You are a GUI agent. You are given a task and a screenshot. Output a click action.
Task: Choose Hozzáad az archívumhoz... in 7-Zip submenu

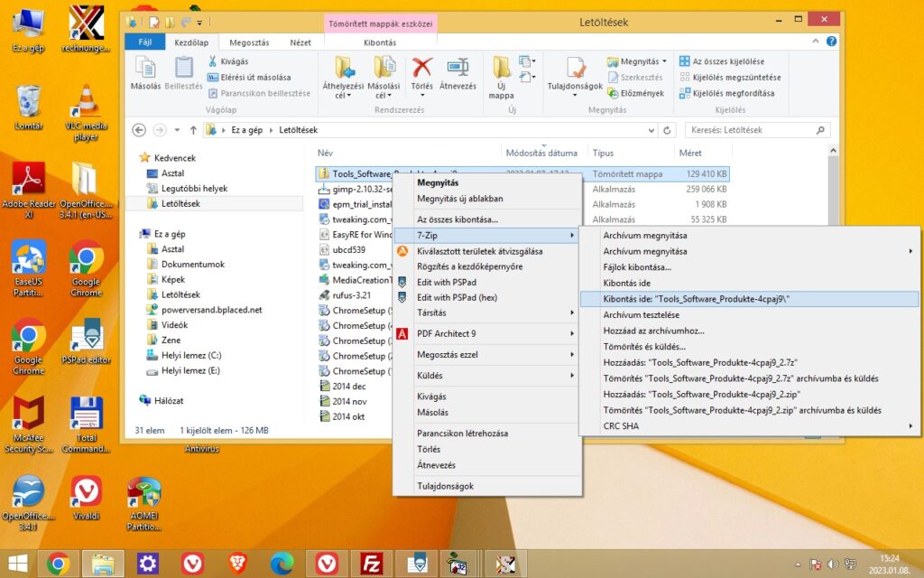pyautogui.click(x=750, y=331)
